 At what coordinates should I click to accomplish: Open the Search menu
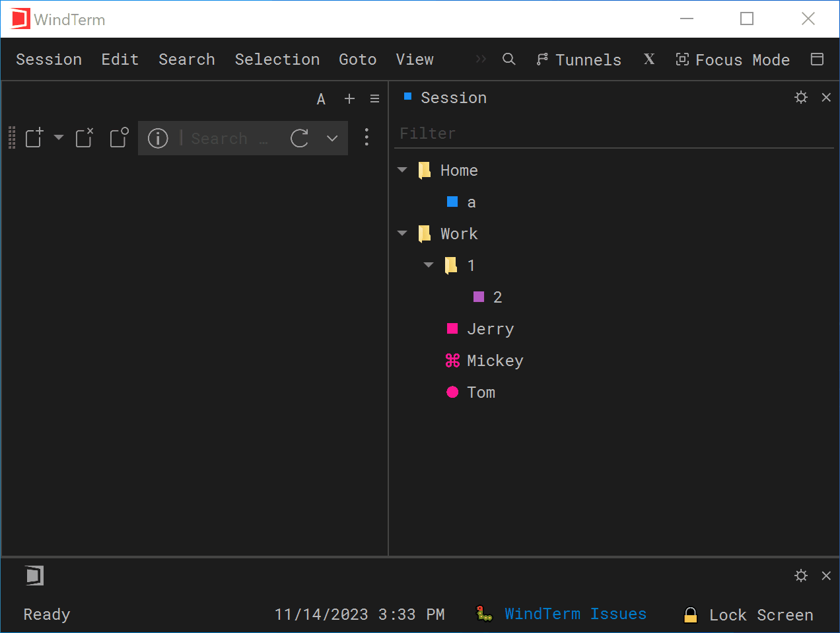click(187, 59)
